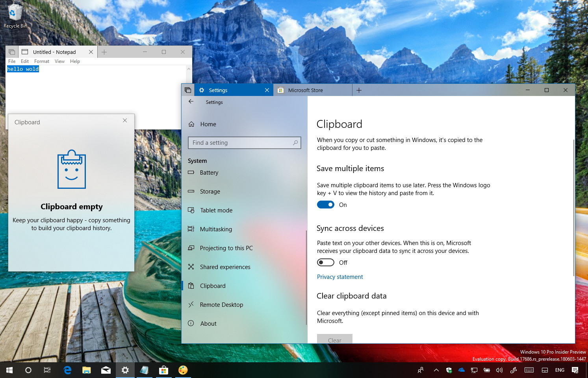Screen dimensions: 588x378
Task: Open the volume icon in the system tray
Action: 499,370
